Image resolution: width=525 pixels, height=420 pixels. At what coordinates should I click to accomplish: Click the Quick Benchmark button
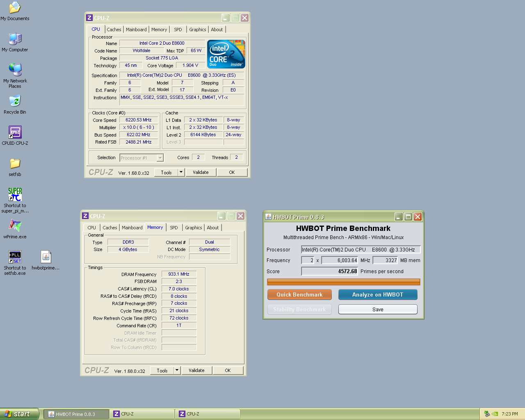click(299, 294)
